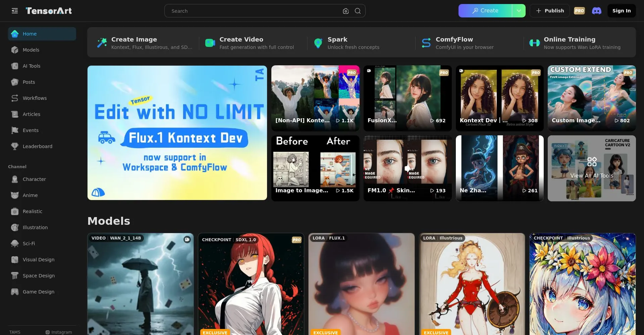The height and width of the screenshot is (335, 644).
Task: Collapse the sidebar with the menu toggle icon
Action: coord(15,11)
